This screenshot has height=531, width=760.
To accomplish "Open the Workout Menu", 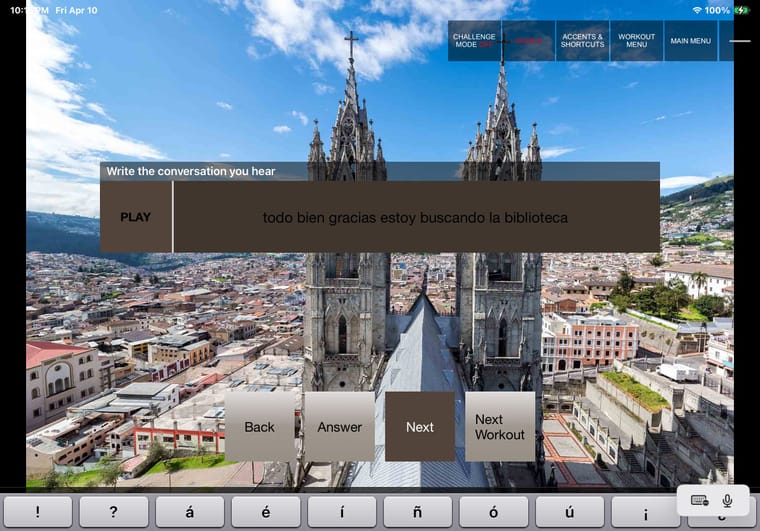I will pos(636,41).
